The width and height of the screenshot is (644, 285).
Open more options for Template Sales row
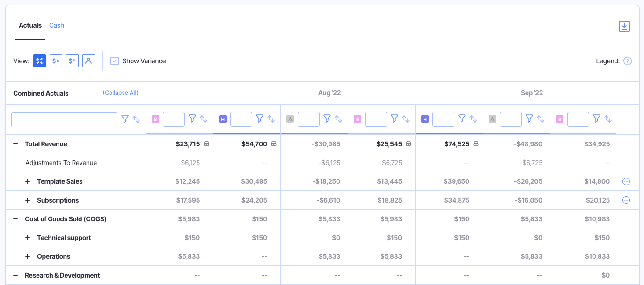(626, 181)
